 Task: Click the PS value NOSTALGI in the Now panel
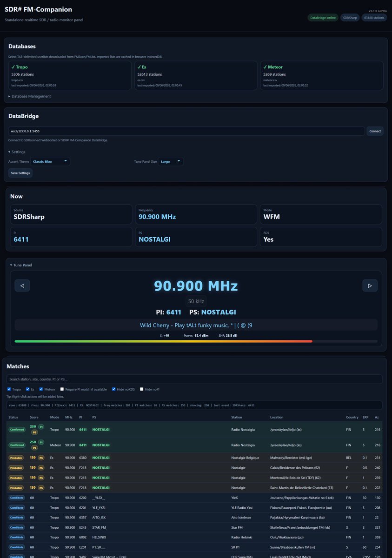[154, 239]
